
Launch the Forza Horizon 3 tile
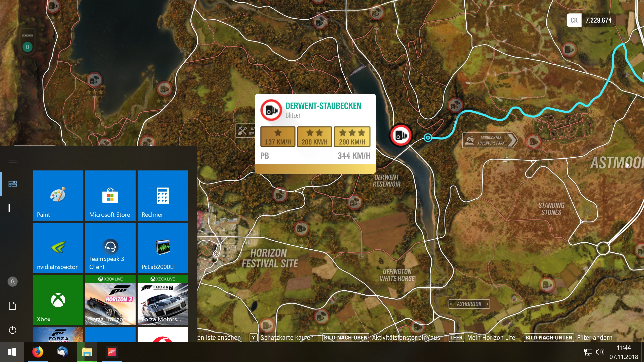click(110, 300)
